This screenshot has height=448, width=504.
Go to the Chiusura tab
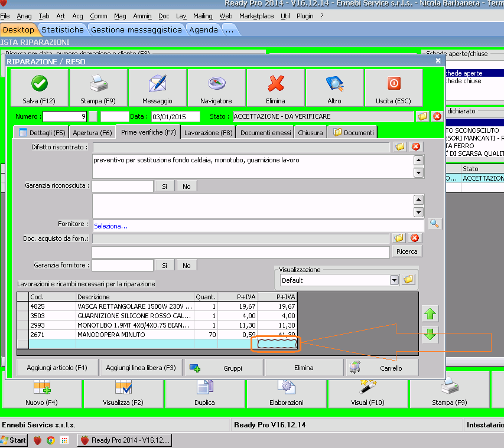coord(311,133)
